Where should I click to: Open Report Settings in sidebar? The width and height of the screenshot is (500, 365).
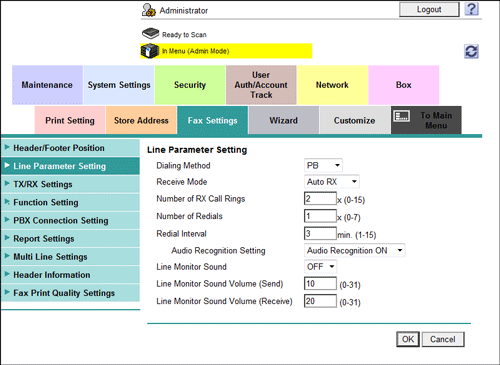point(70,239)
